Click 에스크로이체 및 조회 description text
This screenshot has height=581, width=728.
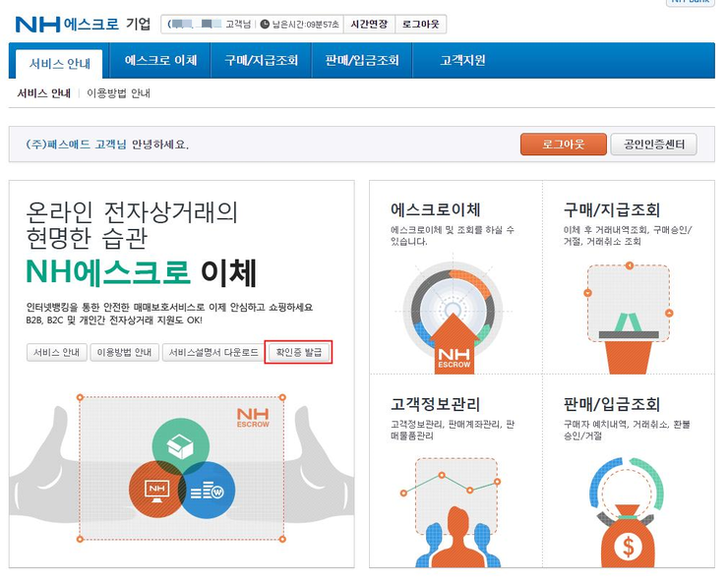[453, 235]
